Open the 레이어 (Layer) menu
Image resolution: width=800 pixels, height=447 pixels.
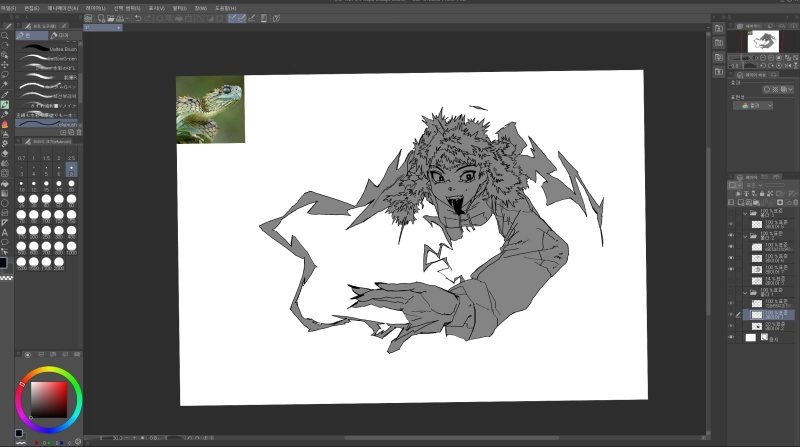95,7
